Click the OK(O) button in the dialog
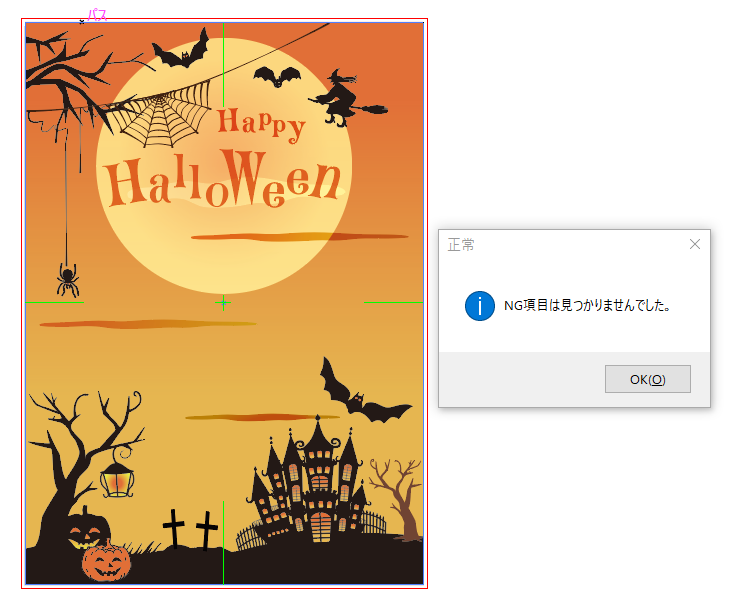Image resolution: width=746 pixels, height=607 pixels. click(647, 379)
